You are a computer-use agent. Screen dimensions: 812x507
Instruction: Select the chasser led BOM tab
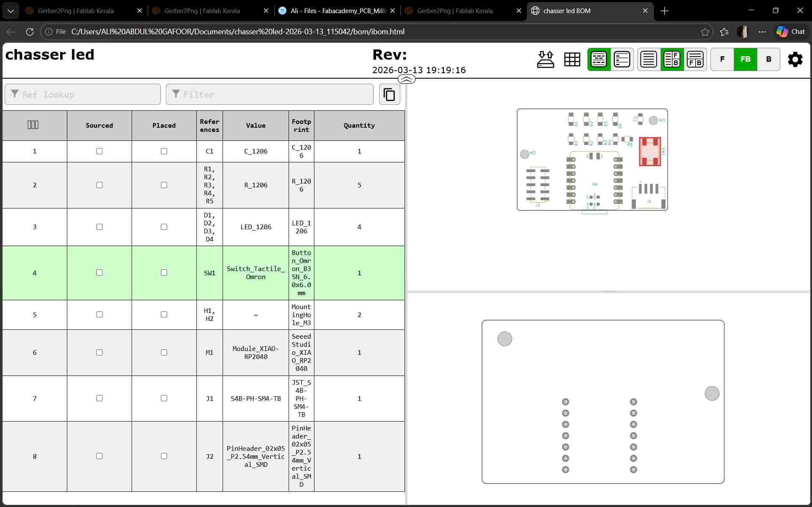(x=589, y=11)
